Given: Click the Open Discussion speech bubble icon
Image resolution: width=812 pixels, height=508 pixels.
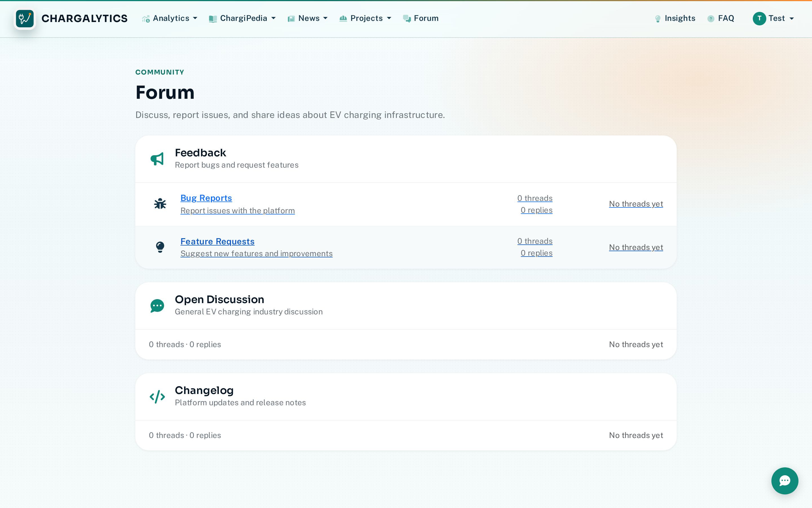Looking at the screenshot, I should pos(157,306).
